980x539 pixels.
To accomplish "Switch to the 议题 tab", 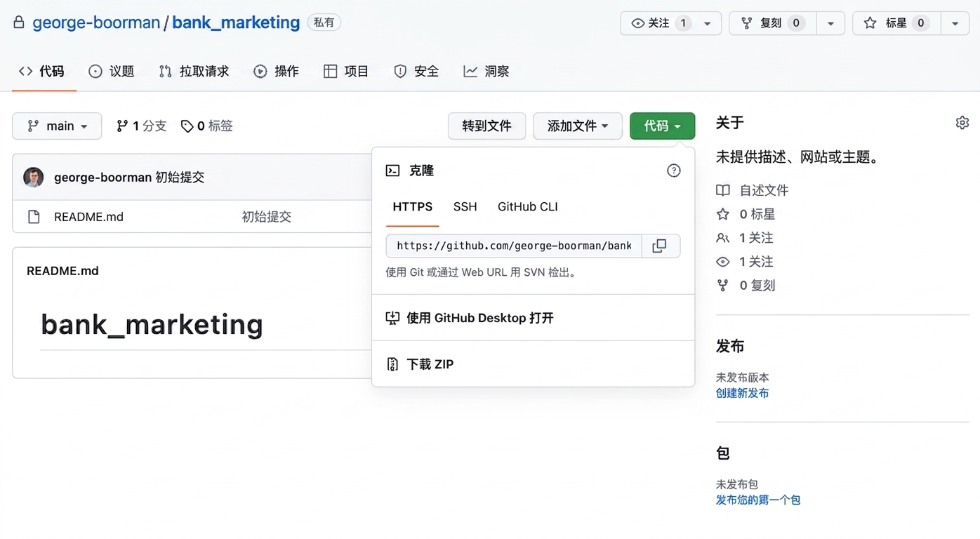I will 111,71.
